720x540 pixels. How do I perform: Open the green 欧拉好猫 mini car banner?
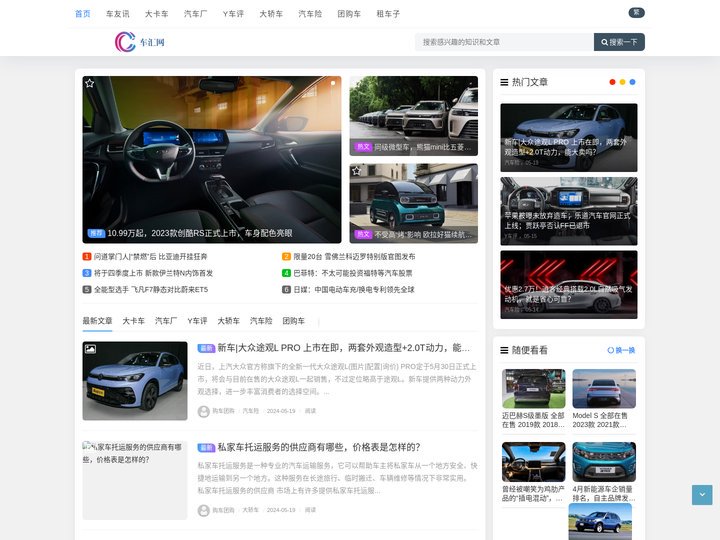point(414,203)
